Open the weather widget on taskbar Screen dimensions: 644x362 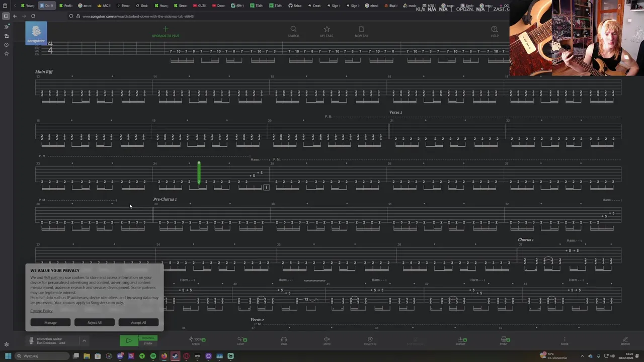click(x=553, y=356)
